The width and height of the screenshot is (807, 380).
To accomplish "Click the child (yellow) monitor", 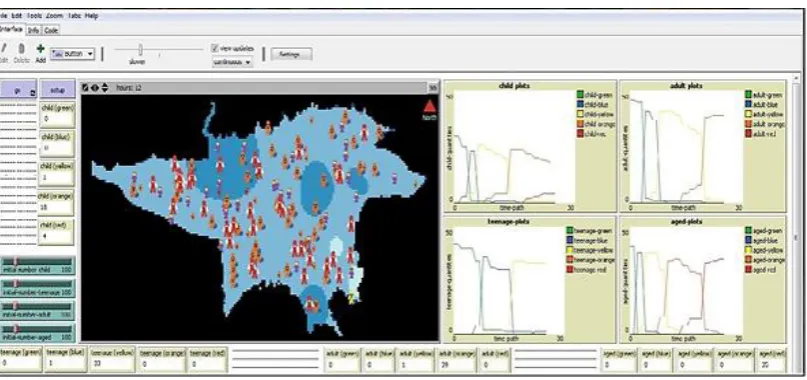I will click(x=57, y=174).
